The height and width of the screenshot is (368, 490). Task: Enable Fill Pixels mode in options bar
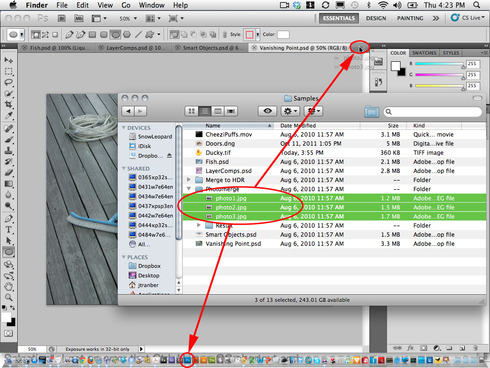pos(55,34)
